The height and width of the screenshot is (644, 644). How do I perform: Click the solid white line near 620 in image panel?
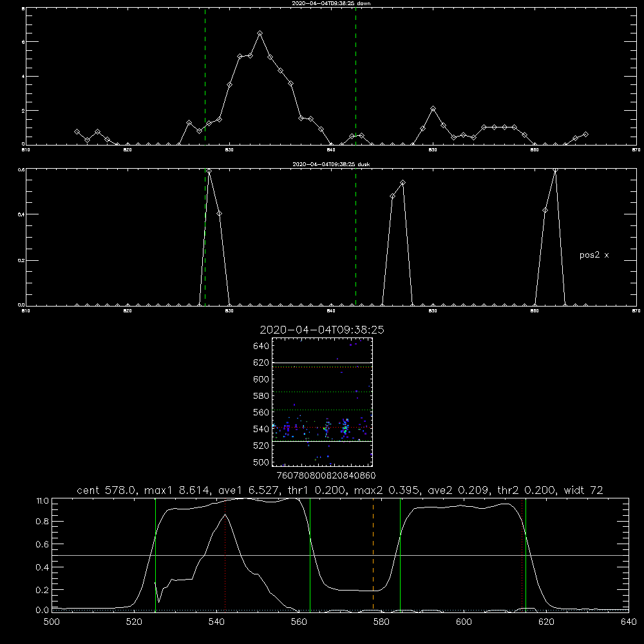(x=322, y=363)
